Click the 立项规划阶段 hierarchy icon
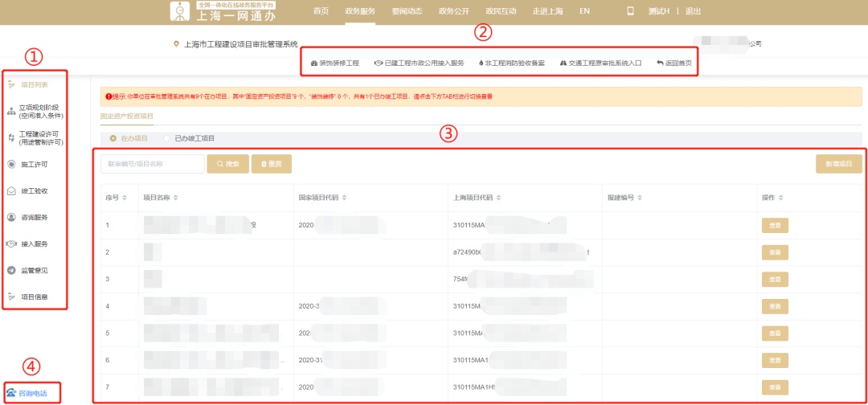The width and height of the screenshot is (868, 405). click(11, 111)
